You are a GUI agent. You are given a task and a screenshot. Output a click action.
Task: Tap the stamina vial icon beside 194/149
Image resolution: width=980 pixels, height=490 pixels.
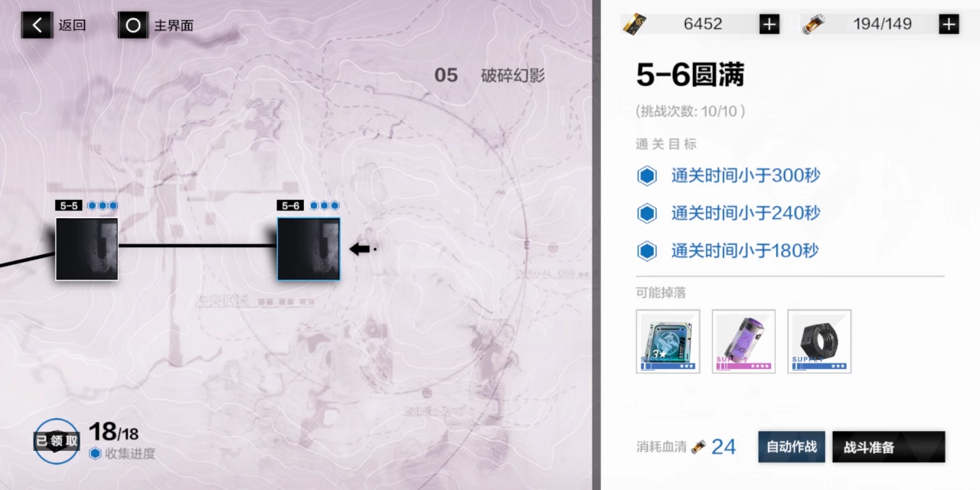click(x=813, y=24)
